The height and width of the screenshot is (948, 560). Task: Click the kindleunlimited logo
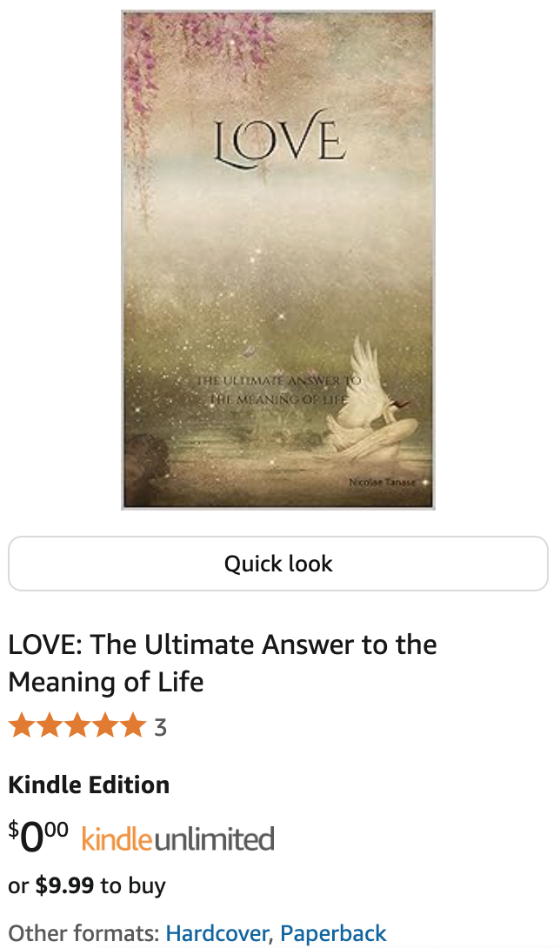click(x=177, y=839)
